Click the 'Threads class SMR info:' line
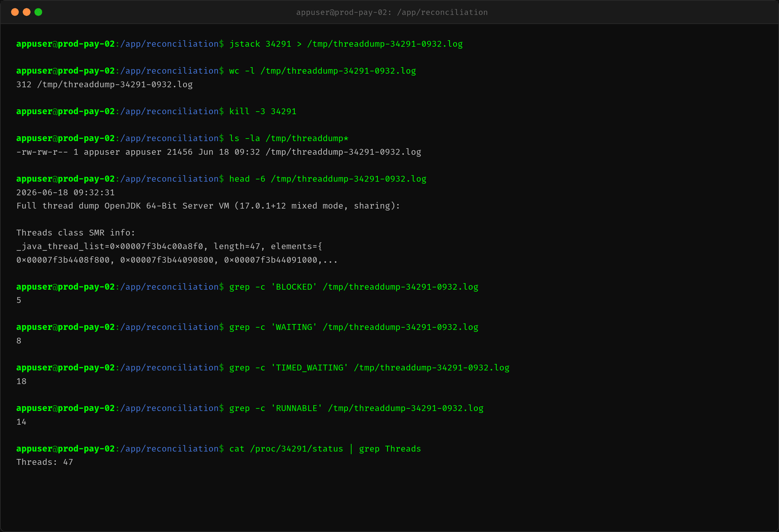Viewport: 779px width, 532px height. 76,233
